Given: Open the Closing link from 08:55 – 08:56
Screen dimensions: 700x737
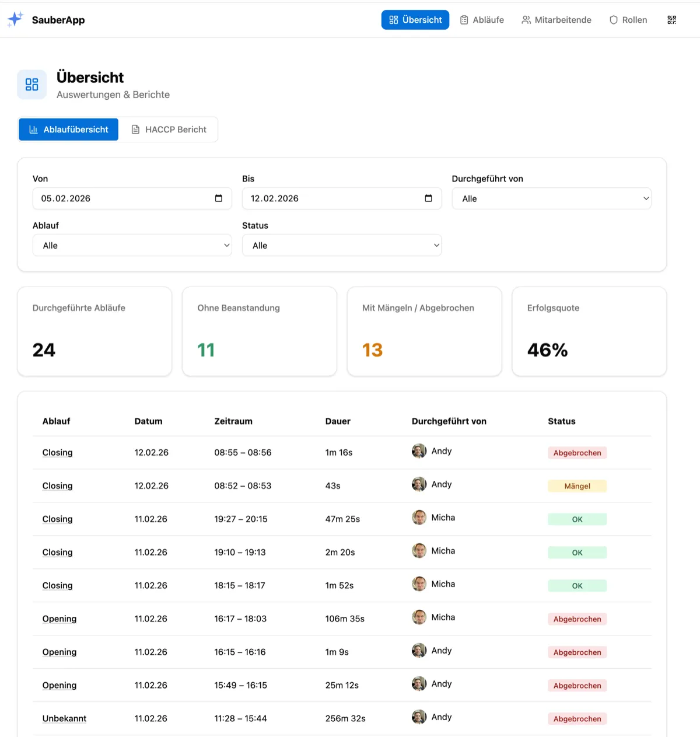Looking at the screenshot, I should tap(57, 453).
